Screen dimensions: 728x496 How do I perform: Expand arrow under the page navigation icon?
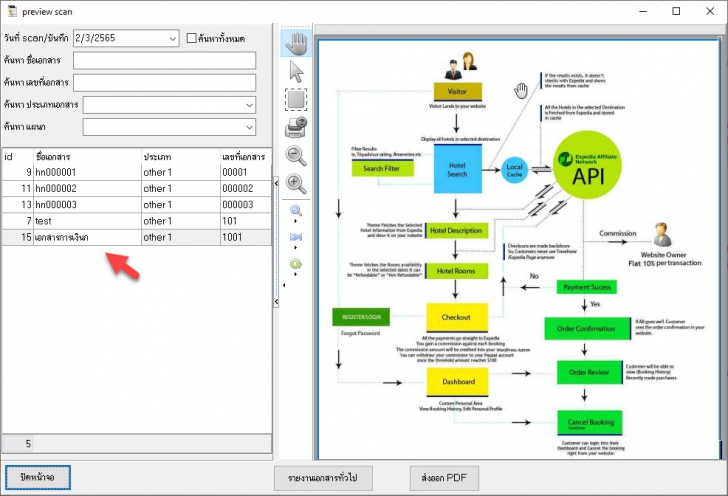pos(296,248)
